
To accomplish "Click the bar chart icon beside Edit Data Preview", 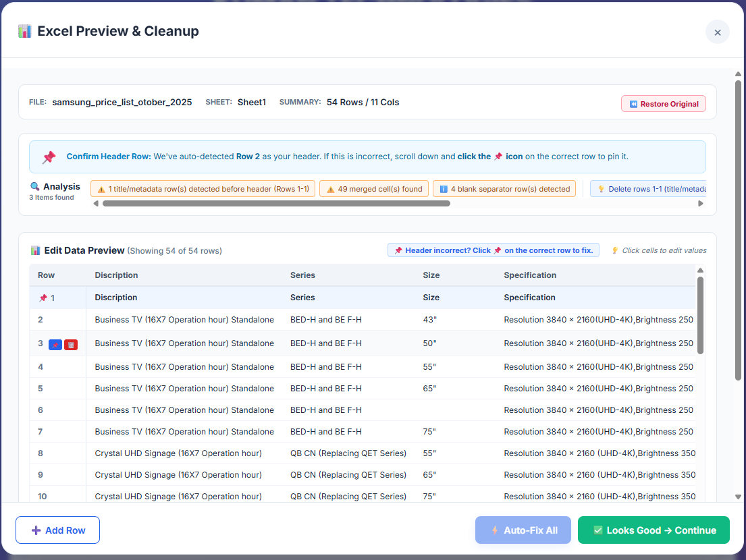I will [36, 250].
